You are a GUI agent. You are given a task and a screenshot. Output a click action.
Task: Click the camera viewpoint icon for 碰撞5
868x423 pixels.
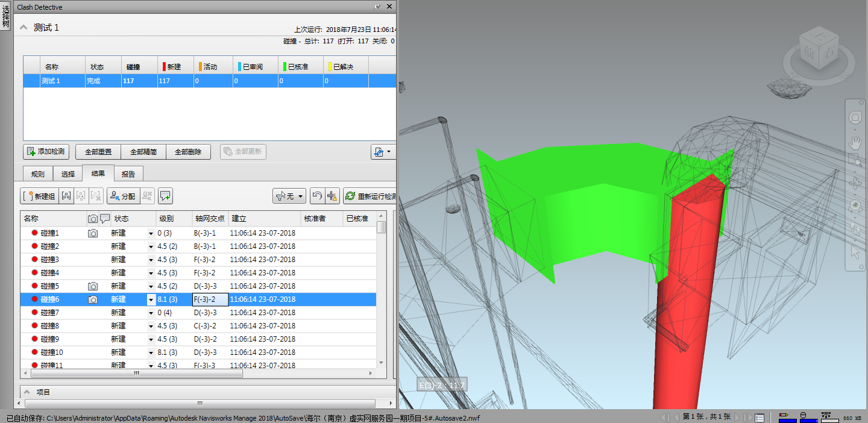point(93,286)
